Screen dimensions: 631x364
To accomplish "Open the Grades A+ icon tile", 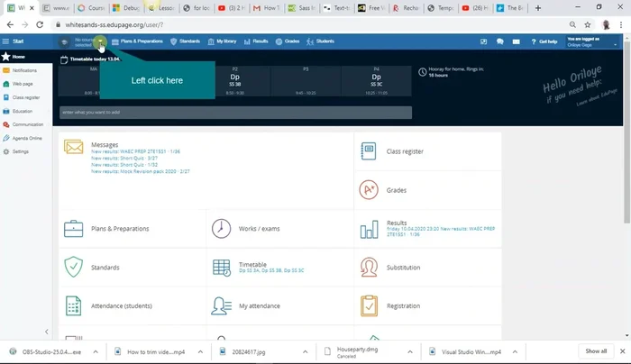I will coord(368,190).
